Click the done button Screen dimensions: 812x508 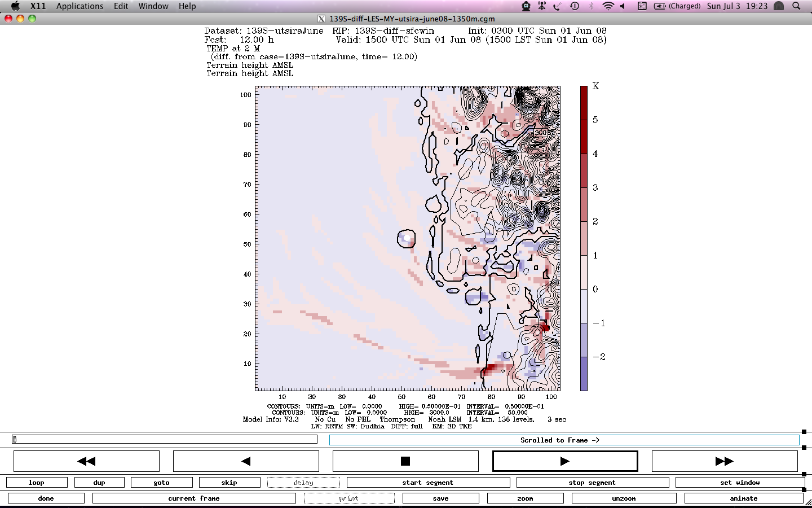(46, 498)
